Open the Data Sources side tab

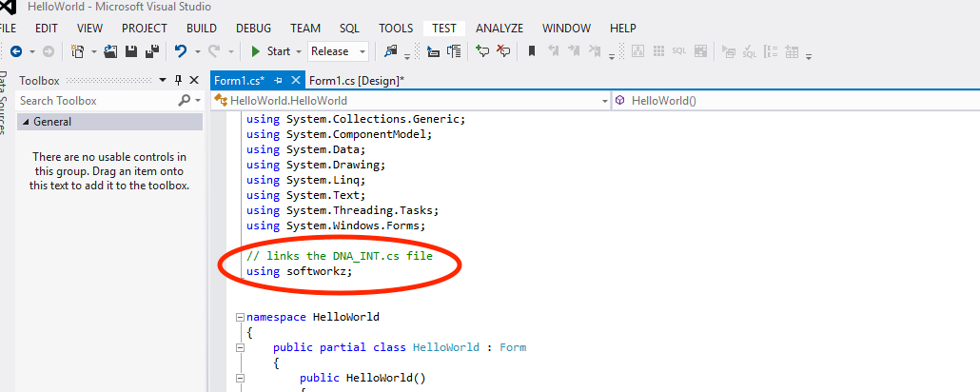[4, 103]
